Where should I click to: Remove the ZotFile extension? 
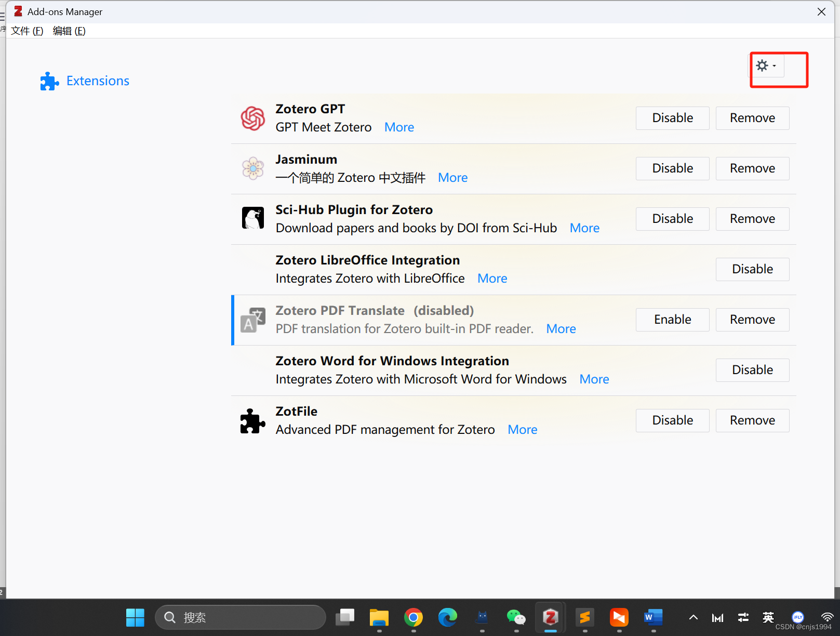coord(752,420)
